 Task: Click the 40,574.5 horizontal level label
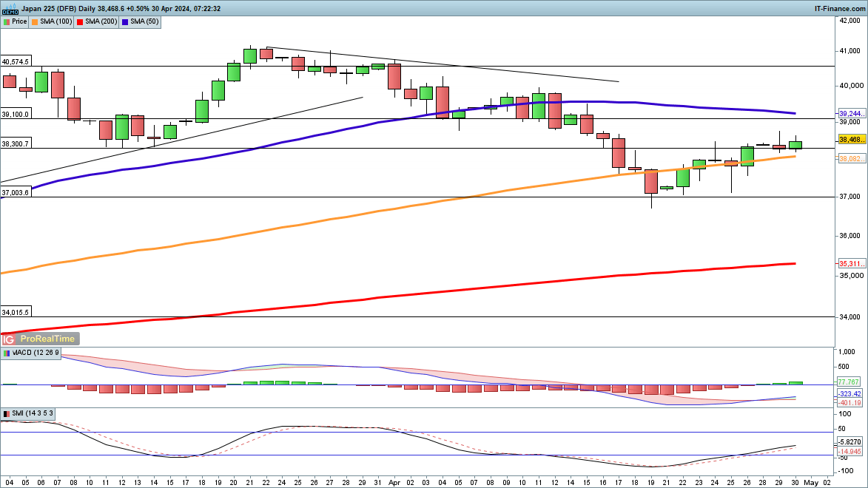16,62
